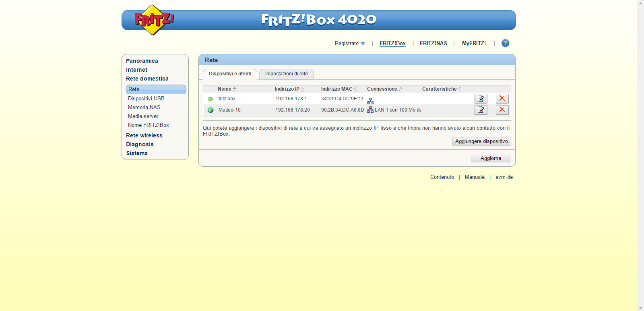Remove the Matteo-10 device with red X
This screenshot has width=644, height=311.
tap(502, 110)
